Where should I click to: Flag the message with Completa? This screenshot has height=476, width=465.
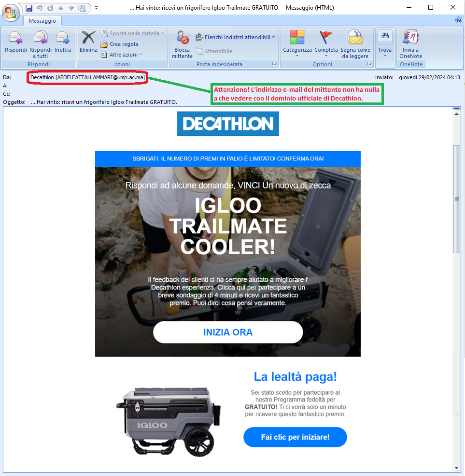click(326, 43)
